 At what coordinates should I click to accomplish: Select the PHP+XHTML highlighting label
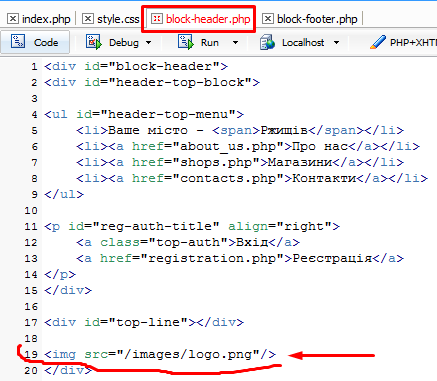point(413,43)
